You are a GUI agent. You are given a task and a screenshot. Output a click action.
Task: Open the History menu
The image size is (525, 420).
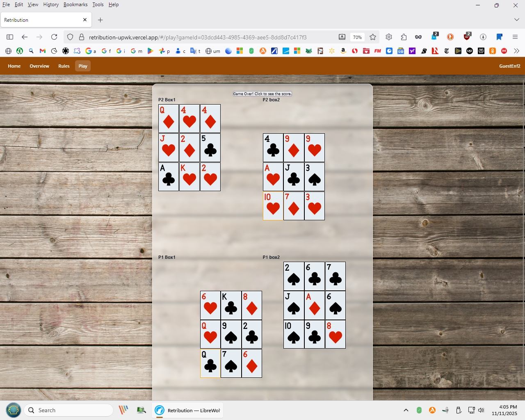[x=51, y=5]
